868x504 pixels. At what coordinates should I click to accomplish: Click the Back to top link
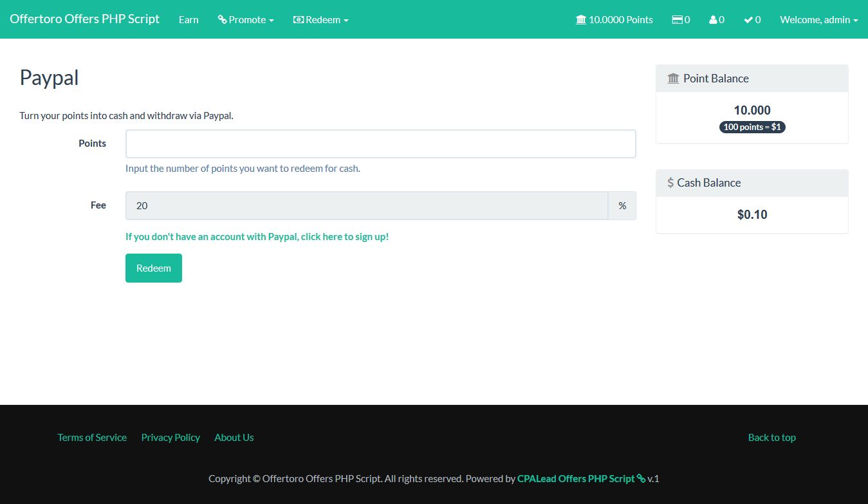click(x=771, y=437)
